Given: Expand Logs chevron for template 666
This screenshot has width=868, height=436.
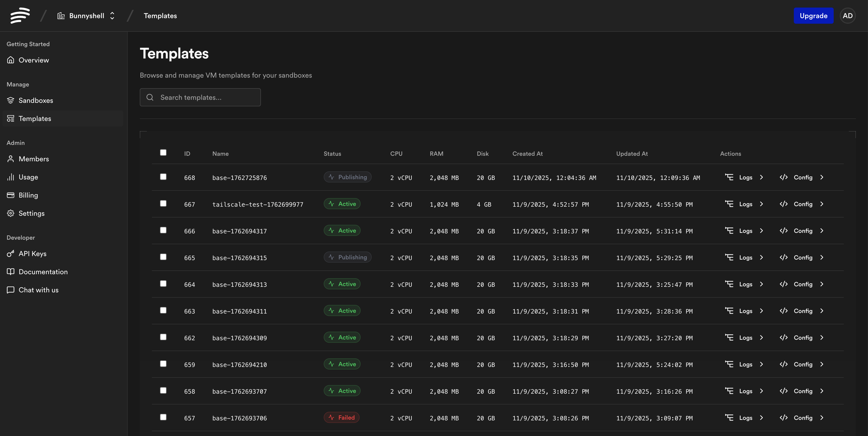Looking at the screenshot, I should click(761, 231).
